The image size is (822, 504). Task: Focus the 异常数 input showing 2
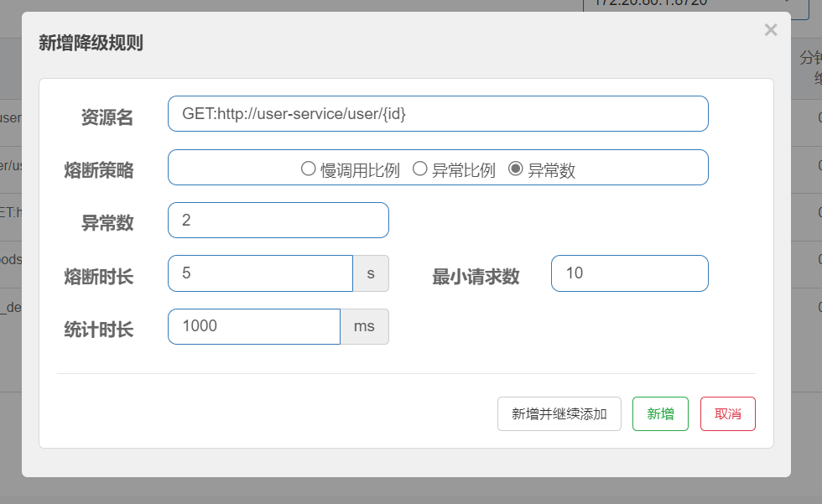click(x=278, y=221)
